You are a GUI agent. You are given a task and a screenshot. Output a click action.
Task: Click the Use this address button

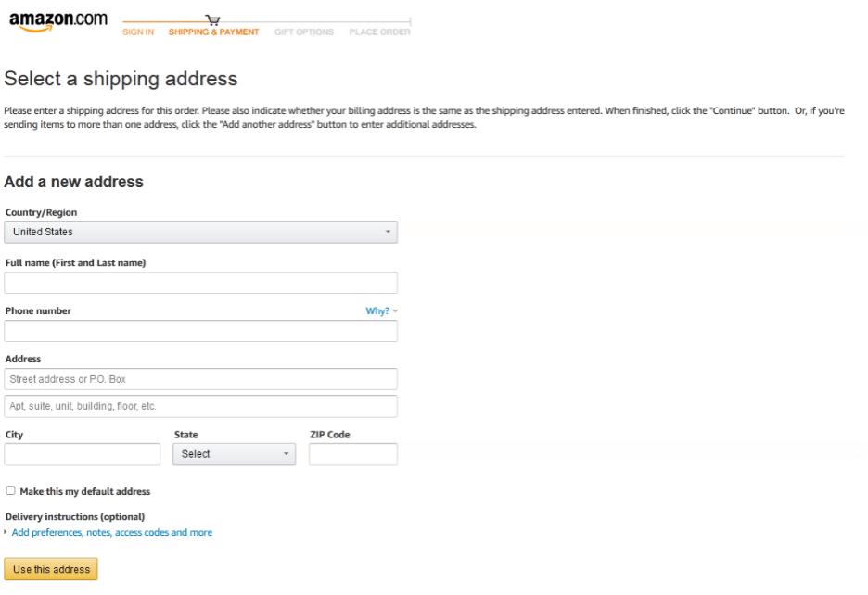[x=51, y=569]
